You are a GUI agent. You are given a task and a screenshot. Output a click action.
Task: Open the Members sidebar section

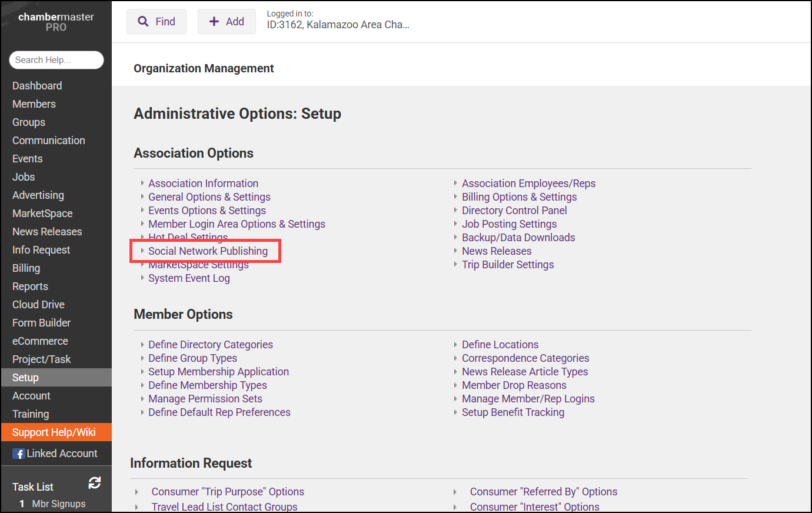[34, 104]
